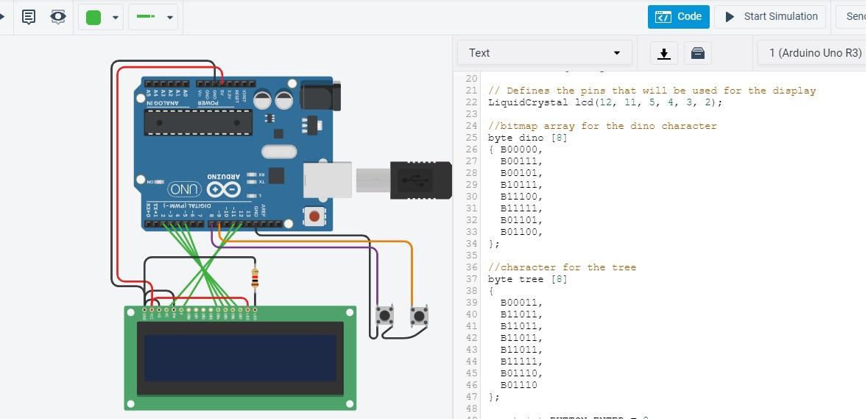Toggle the visibility eye icon
The height and width of the screenshot is (419, 868).
coord(58,17)
